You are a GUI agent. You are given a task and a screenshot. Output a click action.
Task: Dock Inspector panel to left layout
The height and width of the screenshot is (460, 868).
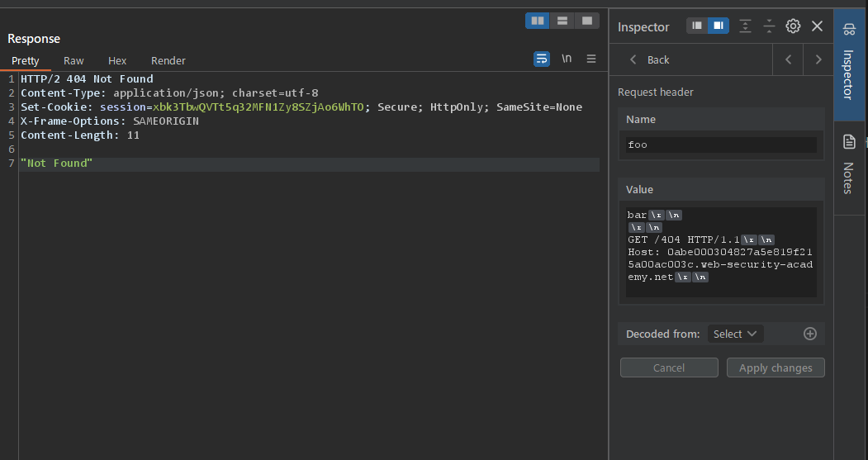pyautogui.click(x=697, y=26)
